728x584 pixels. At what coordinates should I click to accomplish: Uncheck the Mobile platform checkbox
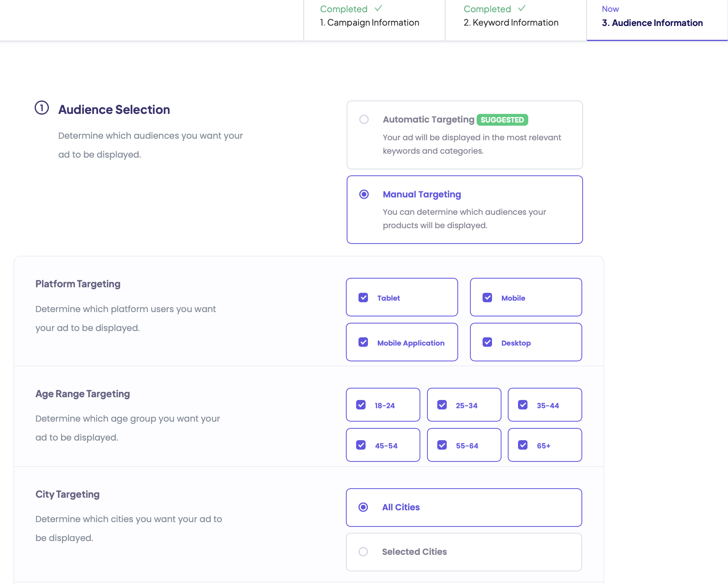(x=487, y=298)
